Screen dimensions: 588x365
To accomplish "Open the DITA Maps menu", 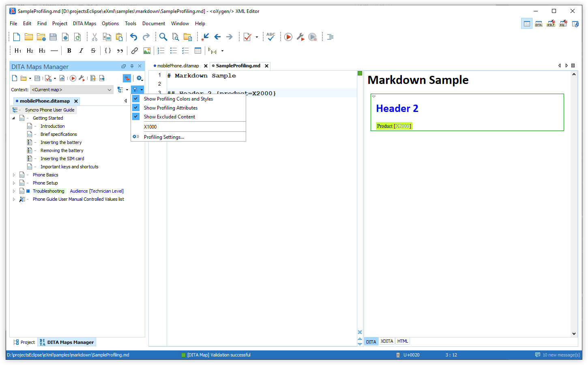I will tap(84, 24).
